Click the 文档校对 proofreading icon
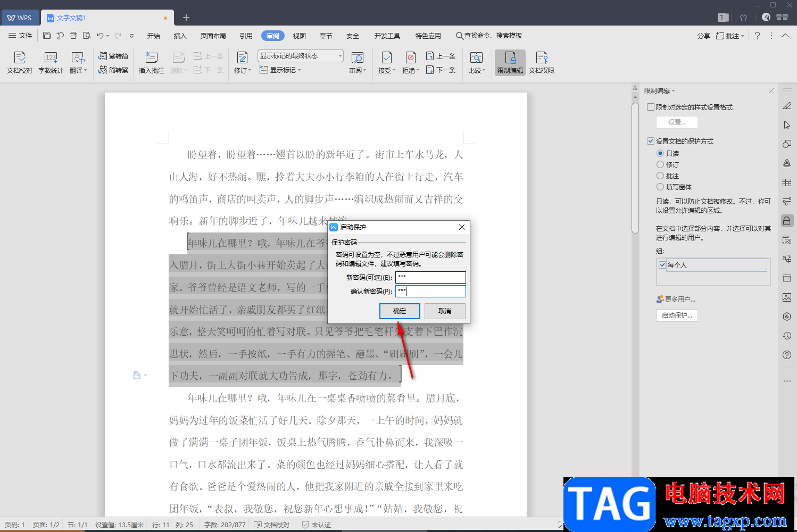Image resolution: width=797 pixels, height=532 pixels. pyautogui.click(x=20, y=63)
